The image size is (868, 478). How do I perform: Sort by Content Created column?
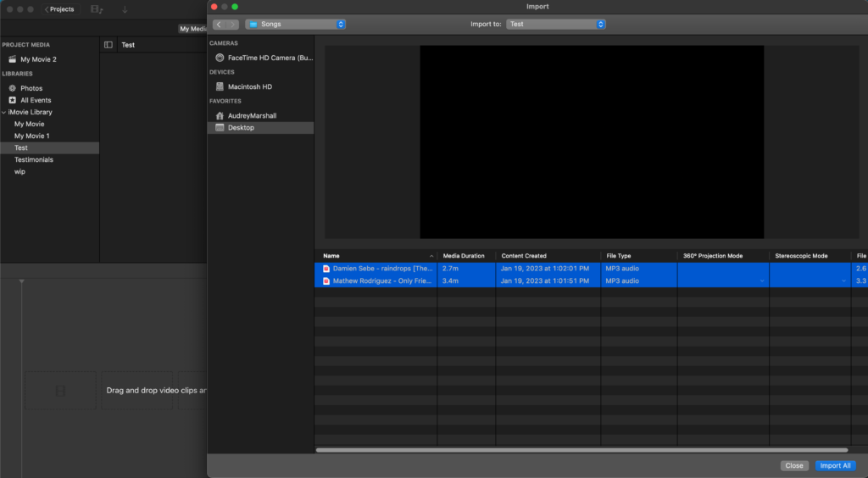(524, 256)
